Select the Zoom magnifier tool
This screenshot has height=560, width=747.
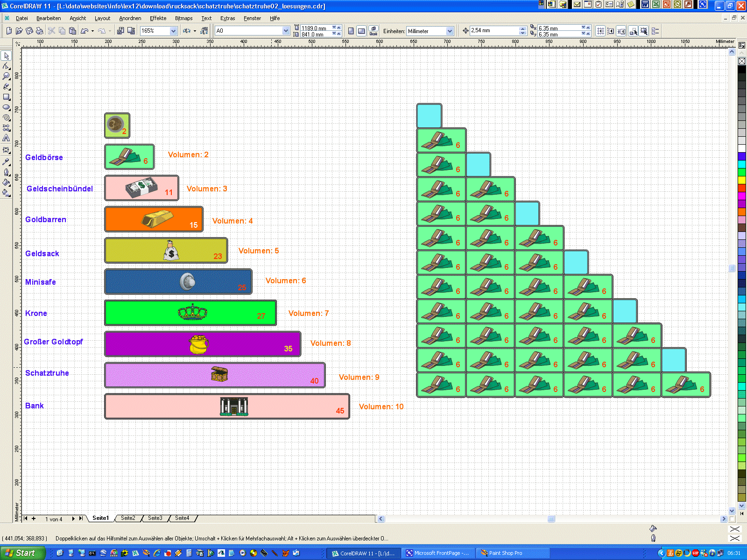(x=7, y=77)
